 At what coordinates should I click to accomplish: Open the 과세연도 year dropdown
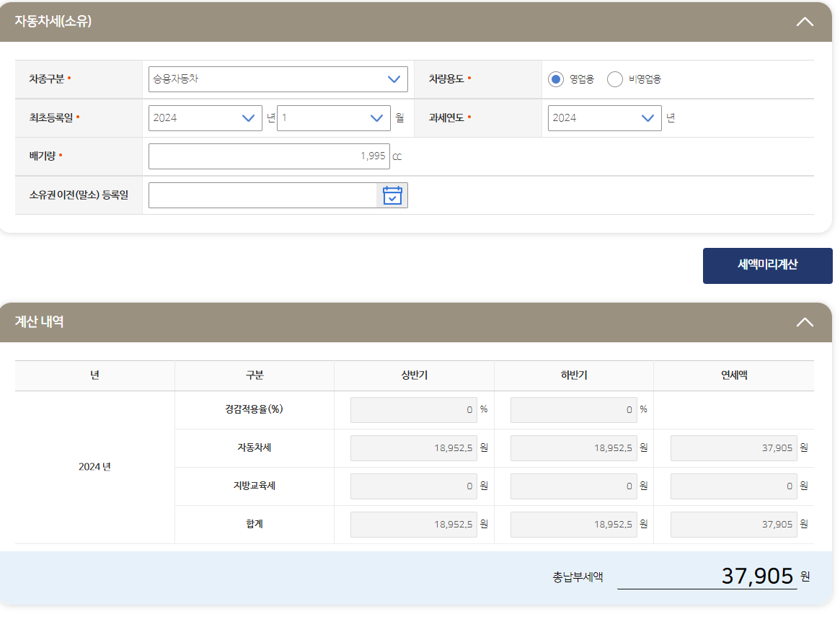pyautogui.click(x=604, y=117)
